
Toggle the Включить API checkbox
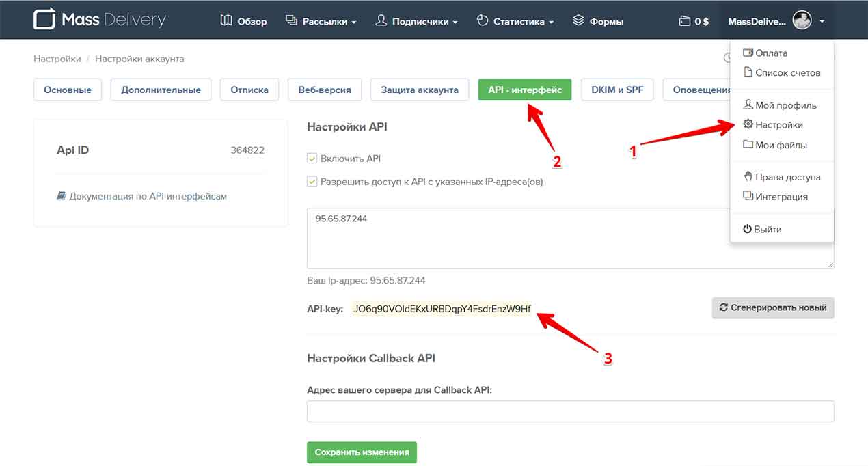point(312,159)
